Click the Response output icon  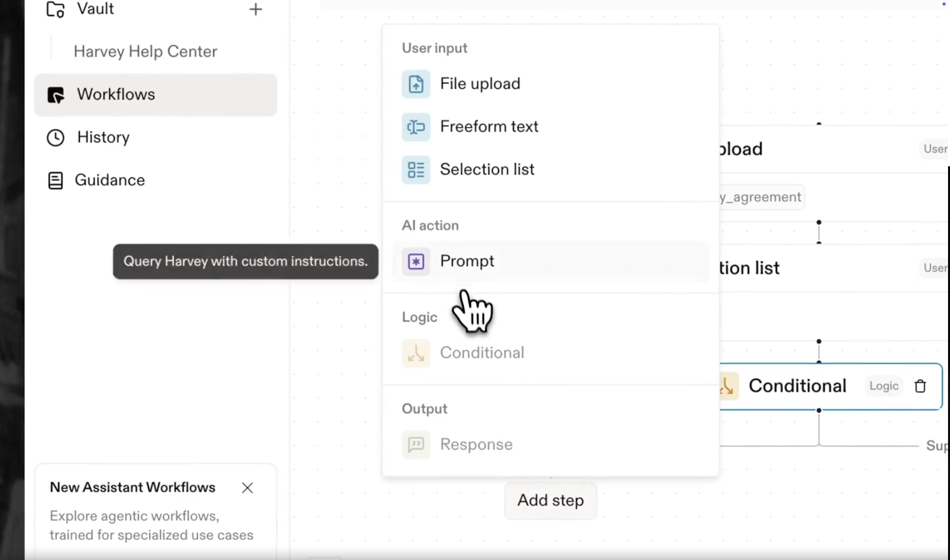416,445
